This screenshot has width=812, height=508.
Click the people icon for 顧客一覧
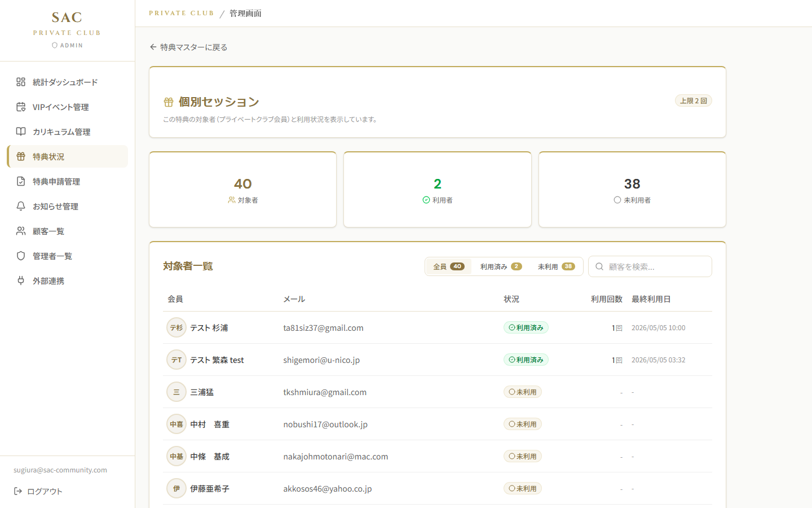tap(21, 231)
